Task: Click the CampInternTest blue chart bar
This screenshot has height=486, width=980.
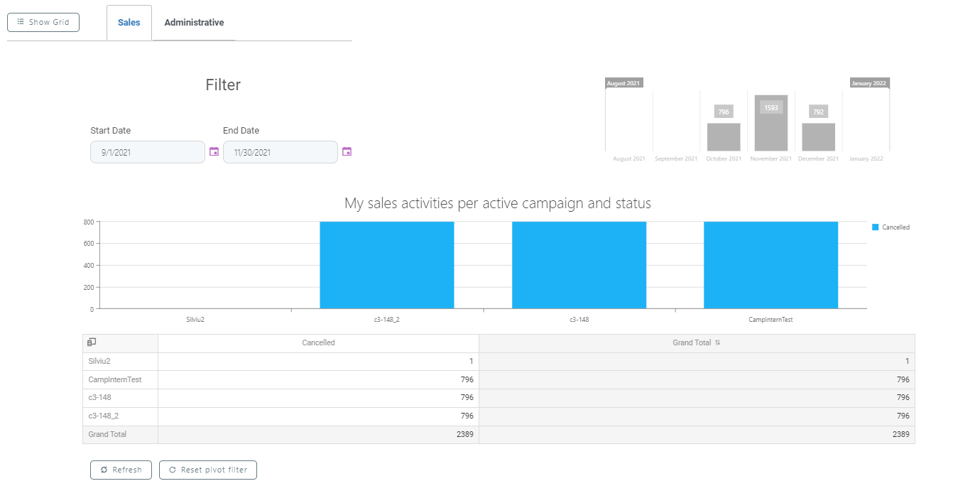Action: tap(771, 265)
